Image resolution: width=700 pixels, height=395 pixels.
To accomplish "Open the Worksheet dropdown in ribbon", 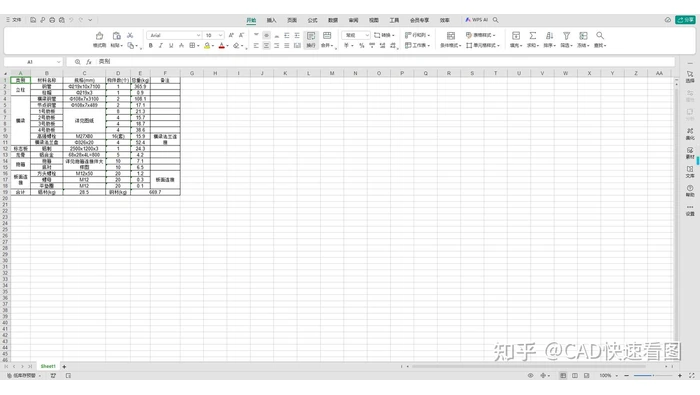I will coord(418,46).
